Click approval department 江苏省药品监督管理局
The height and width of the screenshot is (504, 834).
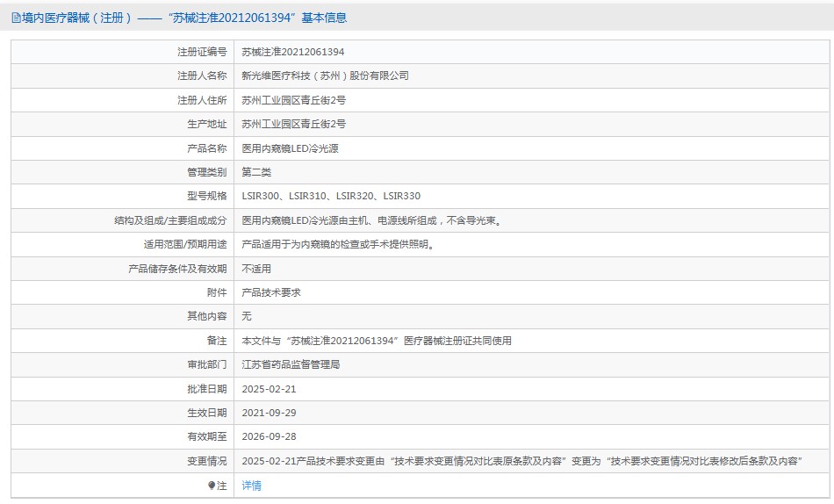291,364
